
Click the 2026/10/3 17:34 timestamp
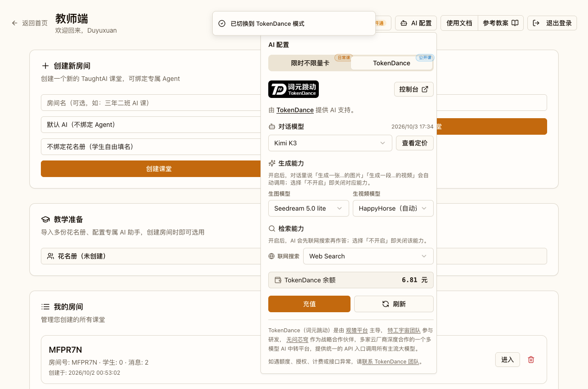[413, 126]
